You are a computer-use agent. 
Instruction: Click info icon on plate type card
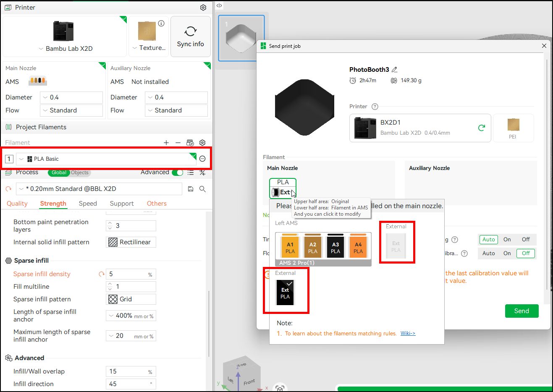(x=161, y=24)
